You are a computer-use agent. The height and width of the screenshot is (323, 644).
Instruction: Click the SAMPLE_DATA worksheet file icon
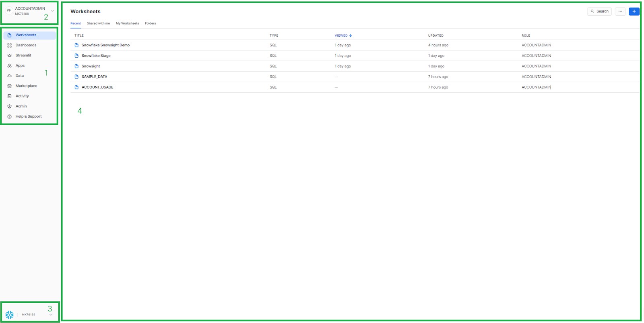tap(76, 77)
